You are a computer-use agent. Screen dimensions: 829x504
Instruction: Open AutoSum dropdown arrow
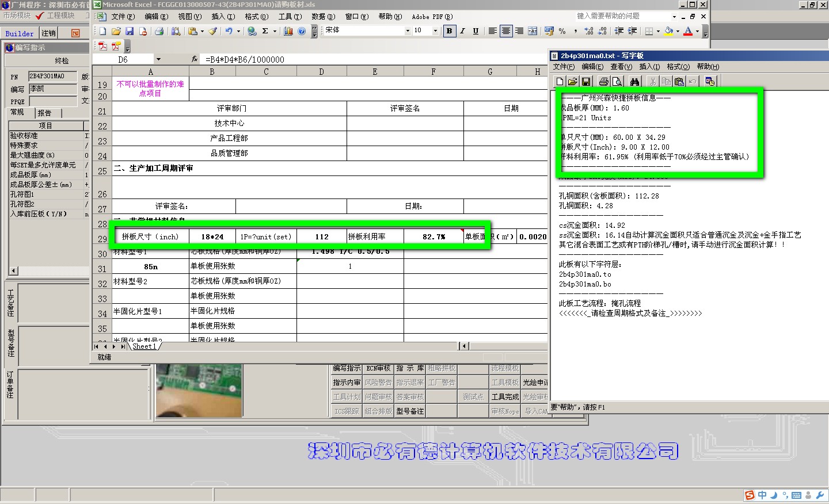275,31
